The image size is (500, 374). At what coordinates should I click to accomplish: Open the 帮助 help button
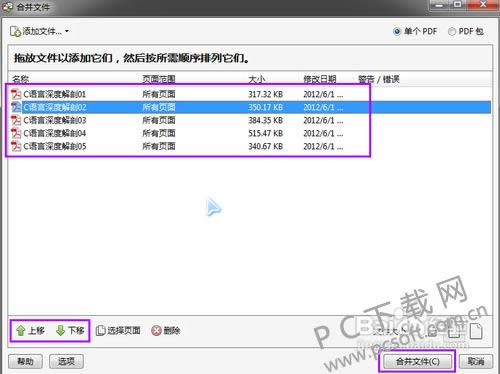tap(25, 361)
